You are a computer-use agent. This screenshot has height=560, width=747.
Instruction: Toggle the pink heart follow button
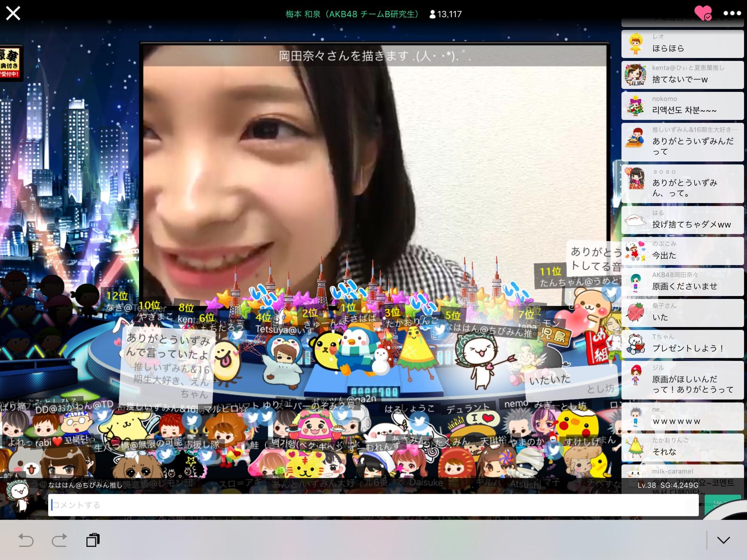click(x=703, y=13)
